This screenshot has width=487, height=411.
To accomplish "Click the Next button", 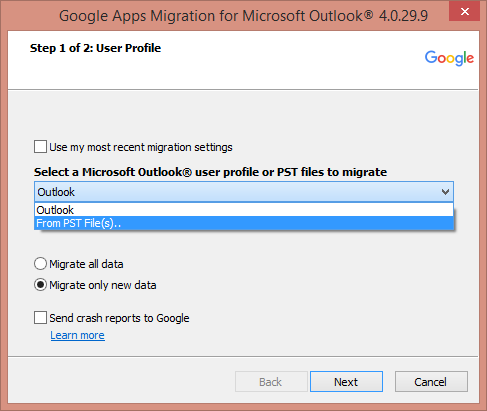I will [x=346, y=382].
